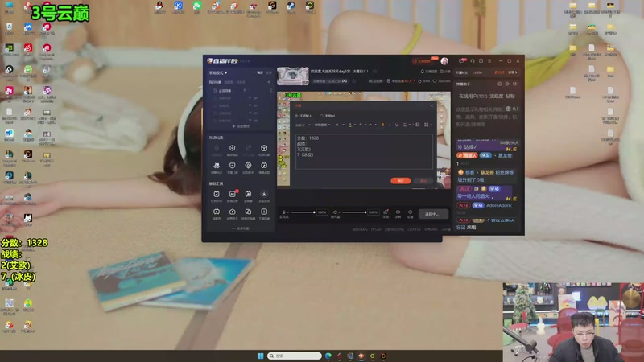
Task: Click the stream cover thumbnail
Action: click(x=293, y=76)
